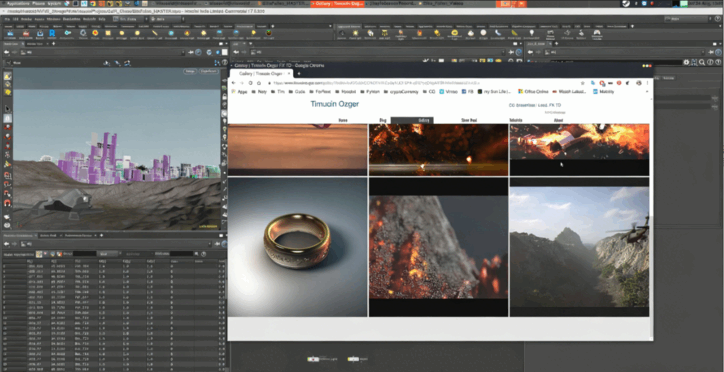
Task: Open the About page link
Action: [x=558, y=120]
